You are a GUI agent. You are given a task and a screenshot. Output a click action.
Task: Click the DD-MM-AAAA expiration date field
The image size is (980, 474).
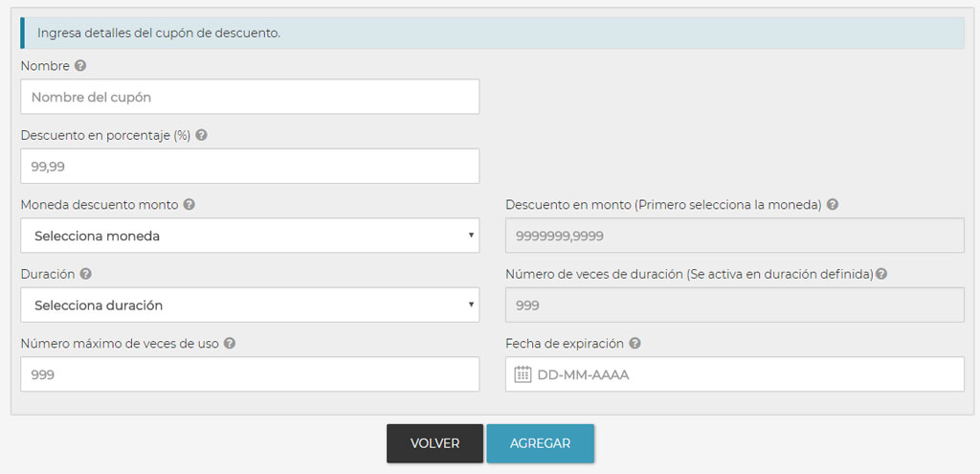[735, 374]
